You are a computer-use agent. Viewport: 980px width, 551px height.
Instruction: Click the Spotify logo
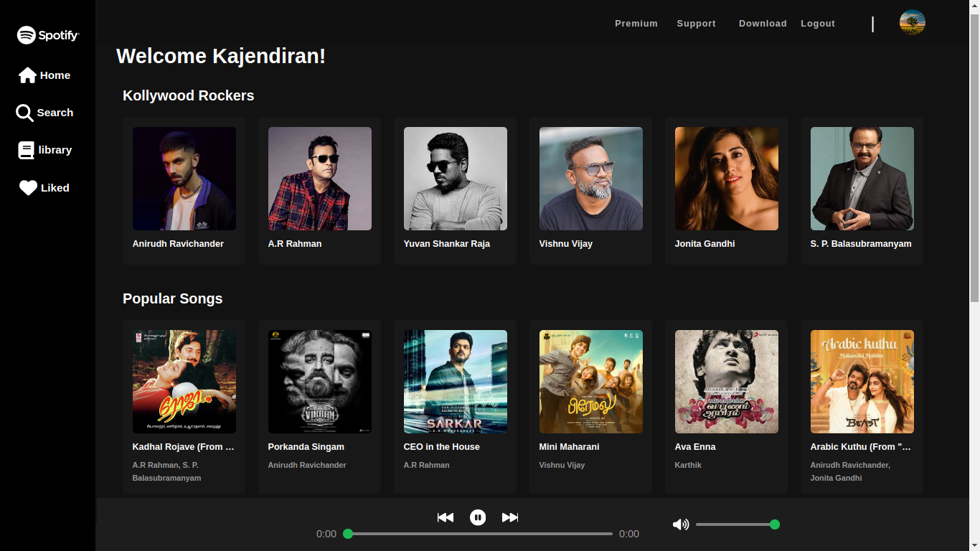coord(47,34)
